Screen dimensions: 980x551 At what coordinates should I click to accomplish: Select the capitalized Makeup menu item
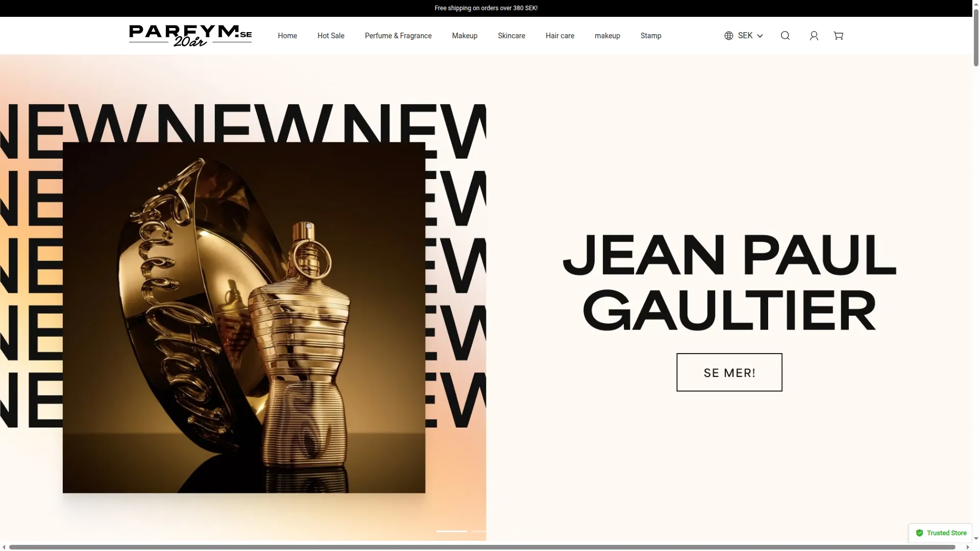click(x=464, y=36)
